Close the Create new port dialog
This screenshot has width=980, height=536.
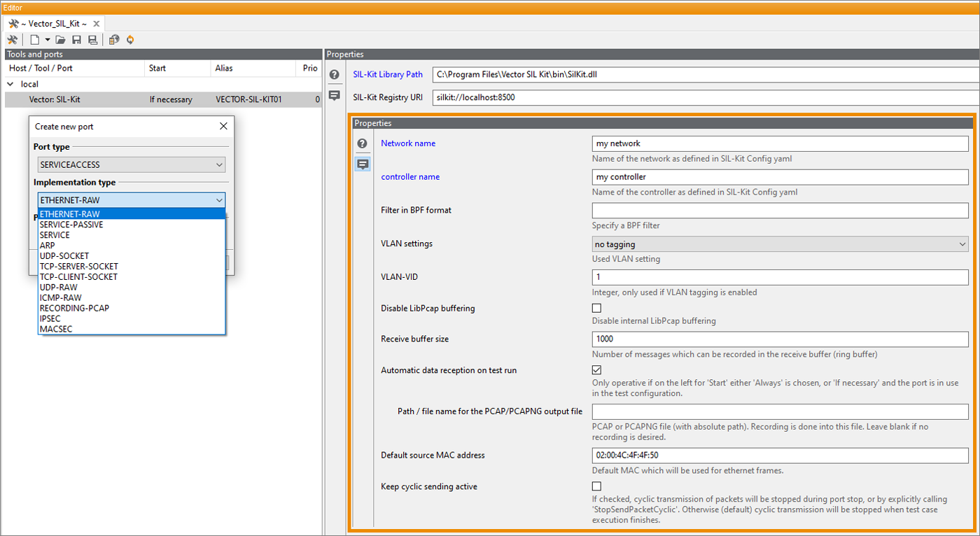click(223, 127)
